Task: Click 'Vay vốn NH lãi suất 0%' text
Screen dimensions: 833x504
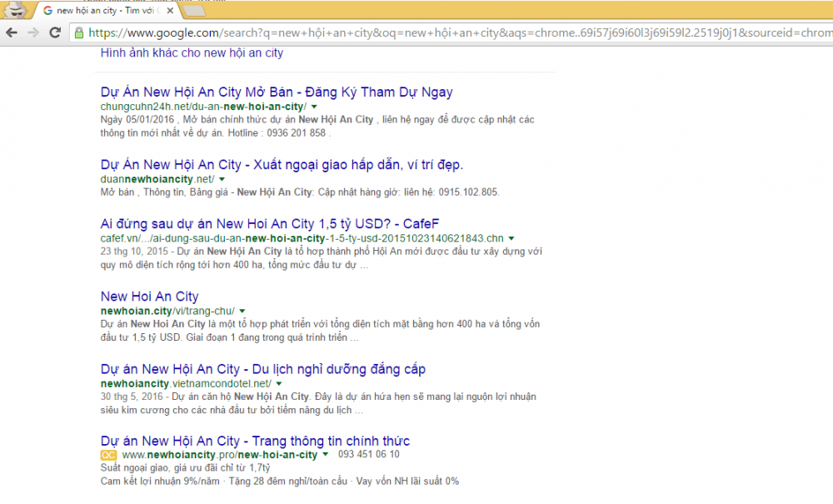Action: pos(407,482)
